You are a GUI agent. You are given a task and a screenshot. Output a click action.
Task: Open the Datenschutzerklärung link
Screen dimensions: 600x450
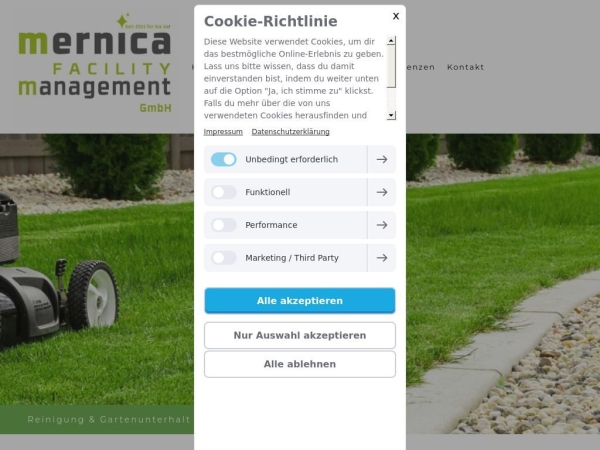point(290,132)
